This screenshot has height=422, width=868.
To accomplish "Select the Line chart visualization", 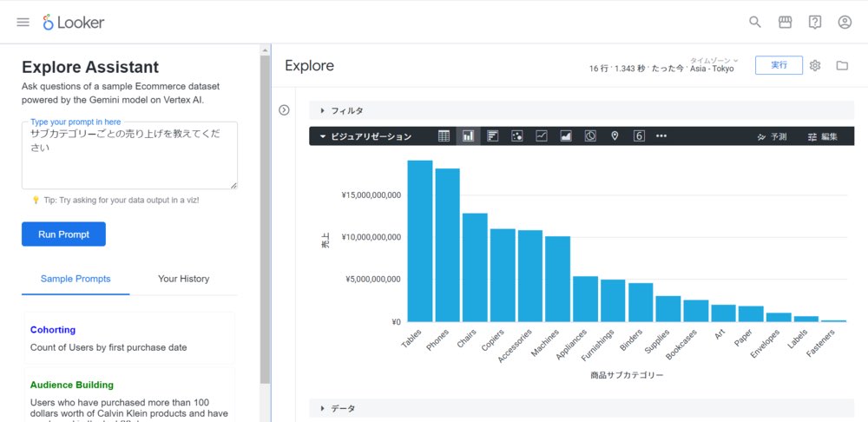I will coord(542,136).
